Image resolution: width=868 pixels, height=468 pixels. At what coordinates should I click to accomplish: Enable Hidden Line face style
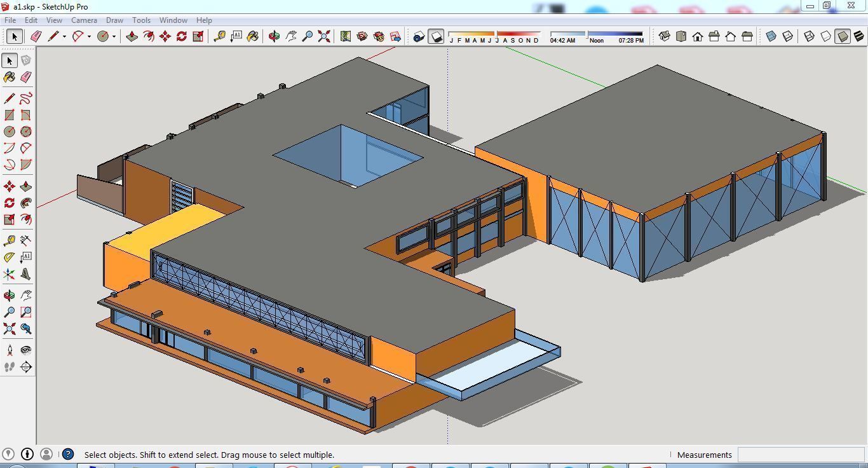pyautogui.click(x=826, y=36)
